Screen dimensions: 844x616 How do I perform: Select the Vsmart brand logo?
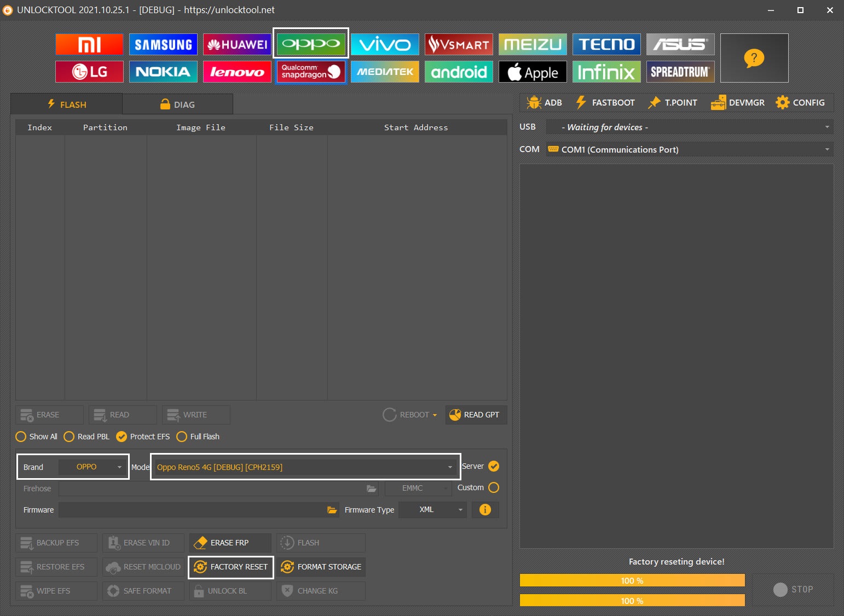(x=459, y=44)
